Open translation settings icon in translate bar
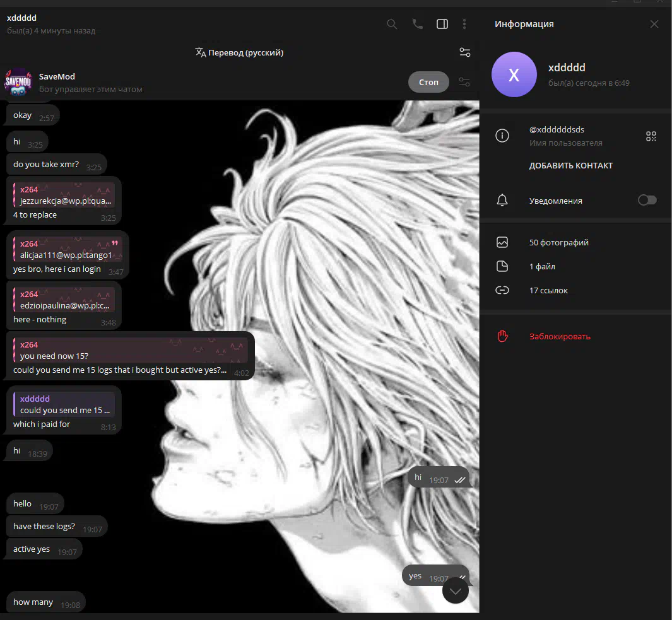672x620 pixels. tap(465, 52)
